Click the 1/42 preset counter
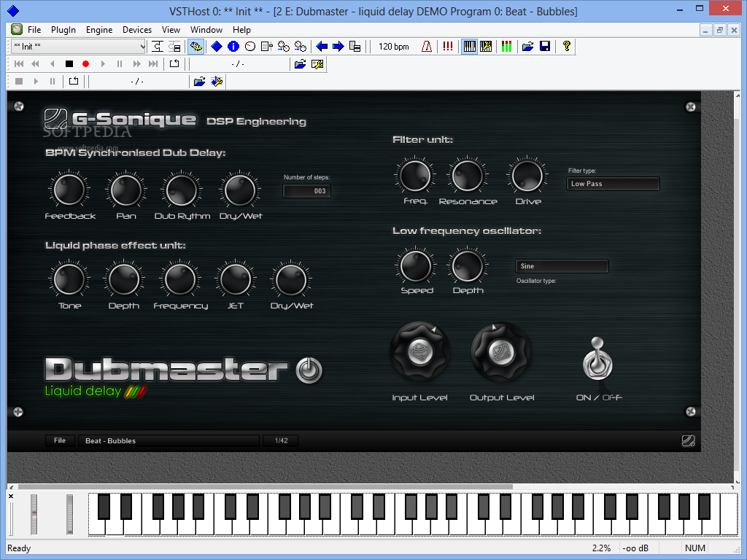747x560 pixels. [281, 440]
